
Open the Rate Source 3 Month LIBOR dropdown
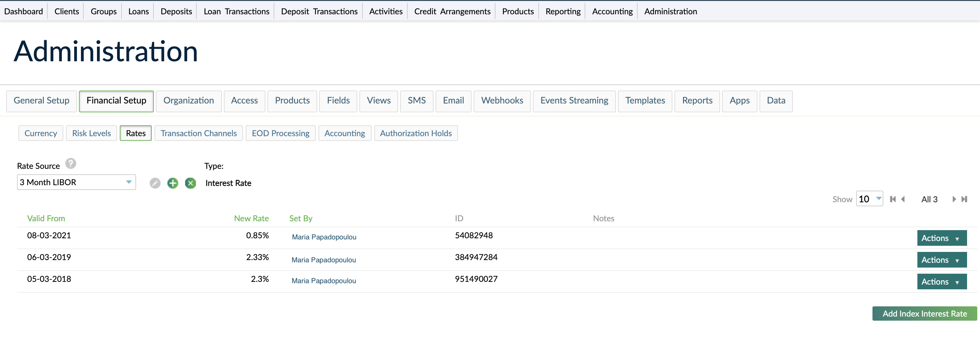click(76, 182)
